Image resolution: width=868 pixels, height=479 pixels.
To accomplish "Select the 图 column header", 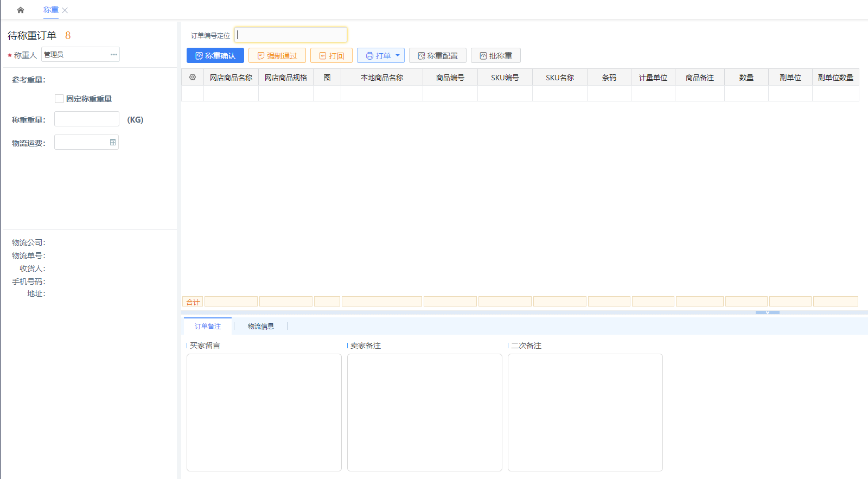I will pos(327,78).
